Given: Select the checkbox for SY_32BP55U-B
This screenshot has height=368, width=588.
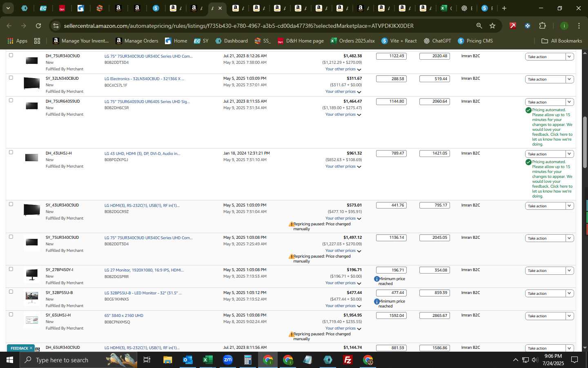Looking at the screenshot, I should [11, 292].
